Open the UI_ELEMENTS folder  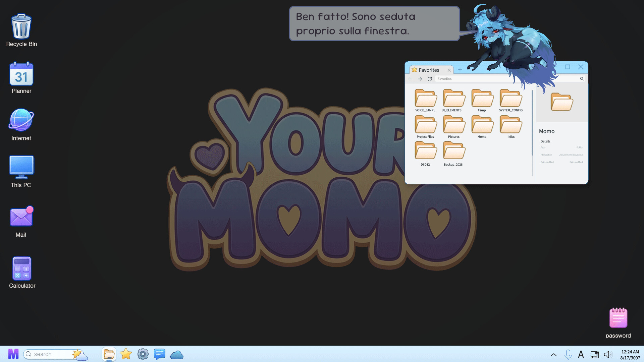(453, 100)
